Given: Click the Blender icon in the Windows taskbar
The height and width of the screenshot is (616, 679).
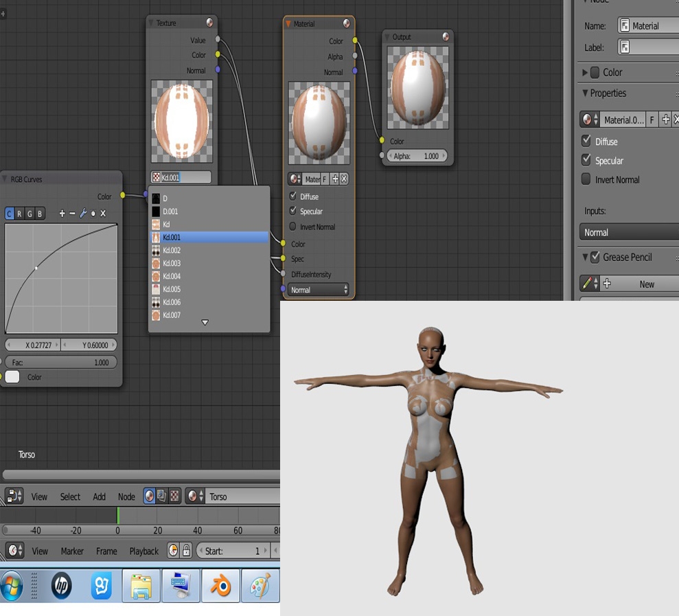Looking at the screenshot, I should [220, 586].
